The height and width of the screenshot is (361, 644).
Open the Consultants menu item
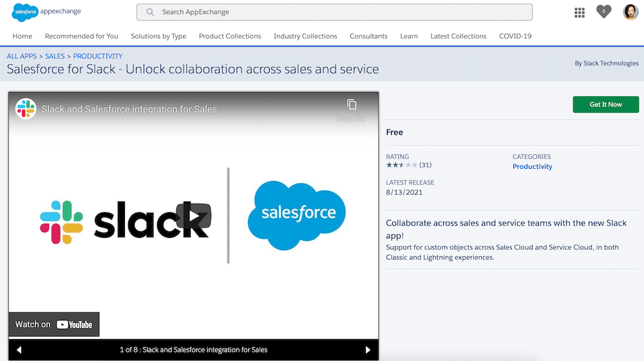368,36
